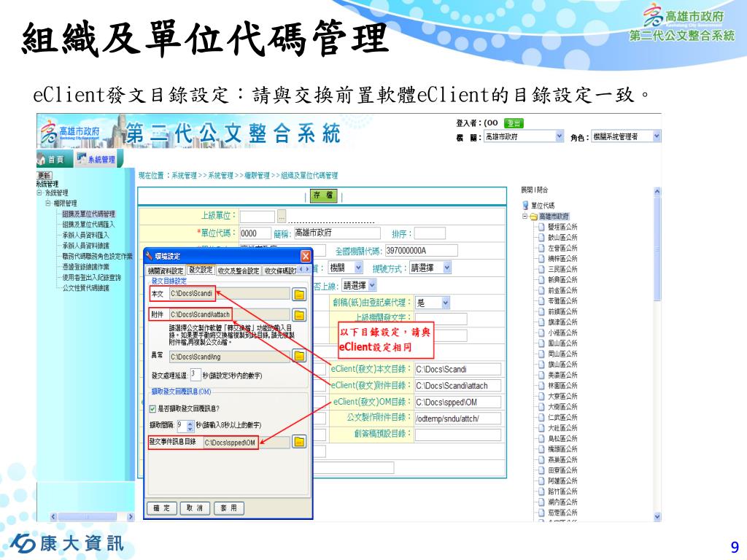This screenshot has width=747, height=560.
Task: Toggle 是否擷取發文回覆訊息 checkbox
Action: (x=153, y=408)
